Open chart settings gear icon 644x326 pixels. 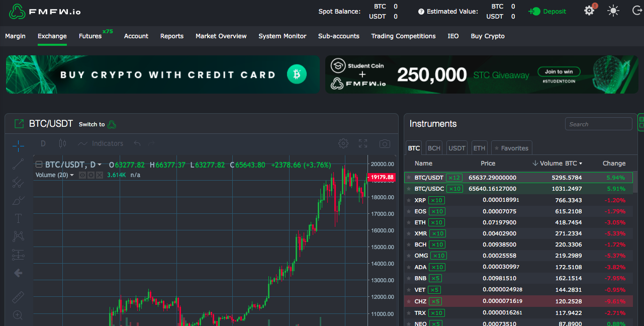point(343,143)
